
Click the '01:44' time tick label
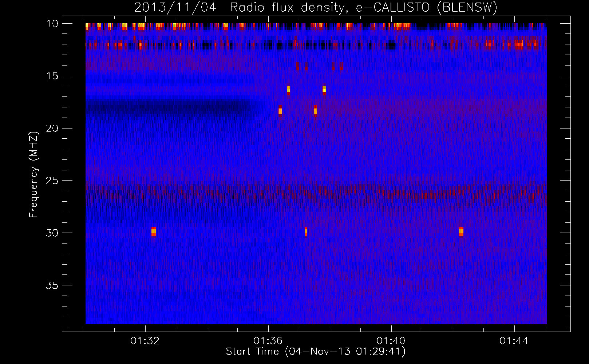pyautogui.click(x=514, y=341)
